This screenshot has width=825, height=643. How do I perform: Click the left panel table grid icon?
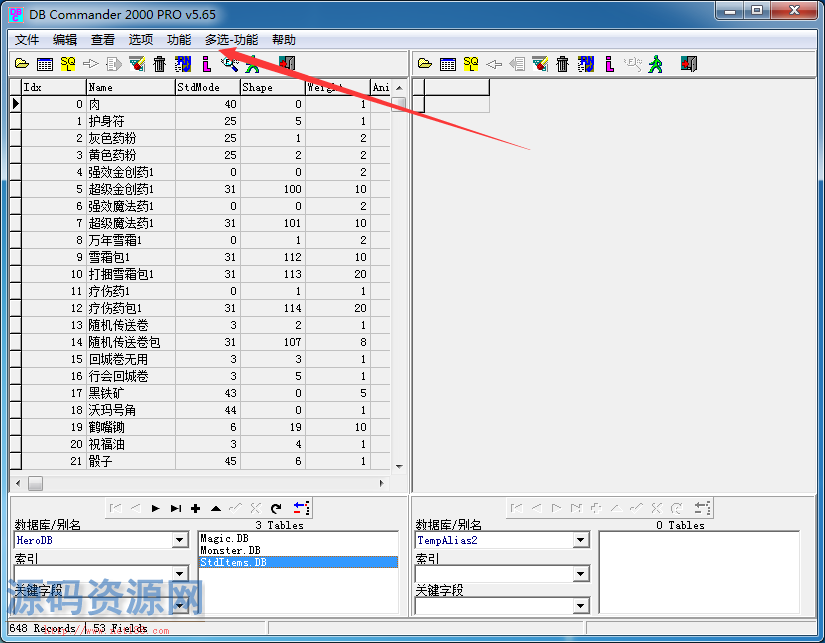(x=45, y=64)
